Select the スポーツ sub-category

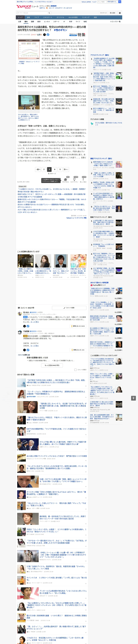tap(56, 21)
